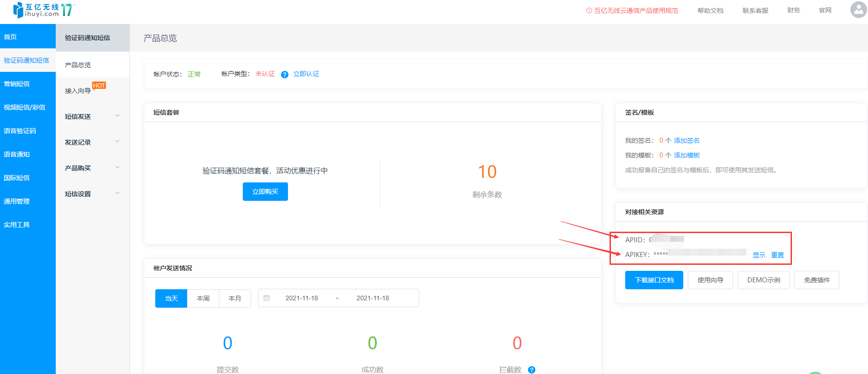868x374 pixels.
Task: Click the ihuyi.com logo
Action: tap(44, 10)
